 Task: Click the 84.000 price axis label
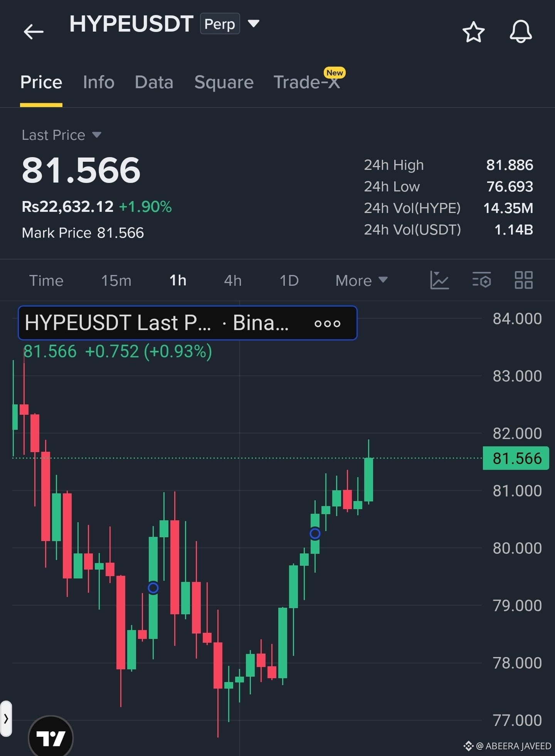point(517,319)
